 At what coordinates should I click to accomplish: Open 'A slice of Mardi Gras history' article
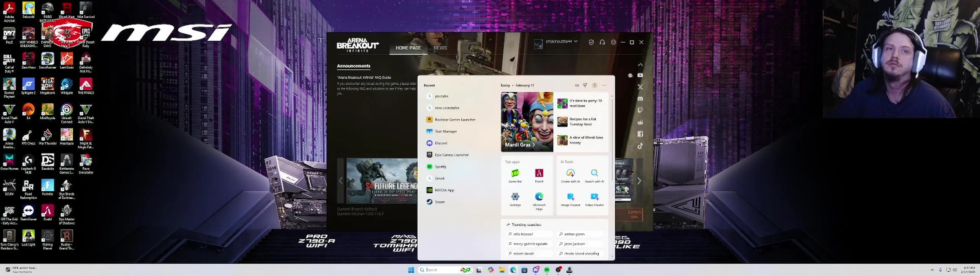click(x=581, y=140)
